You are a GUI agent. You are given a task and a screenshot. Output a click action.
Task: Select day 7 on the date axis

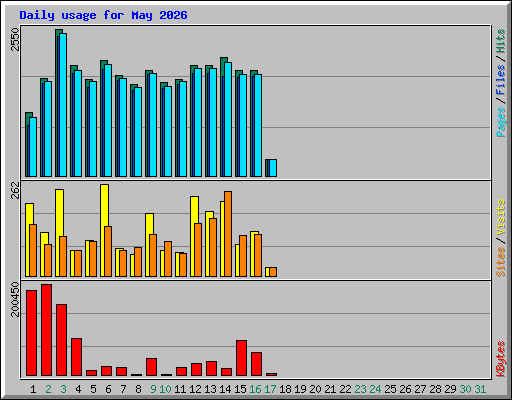coord(123,389)
